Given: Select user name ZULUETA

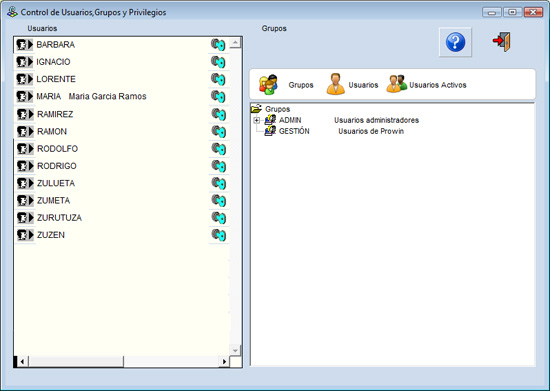Looking at the screenshot, I should (56, 183).
